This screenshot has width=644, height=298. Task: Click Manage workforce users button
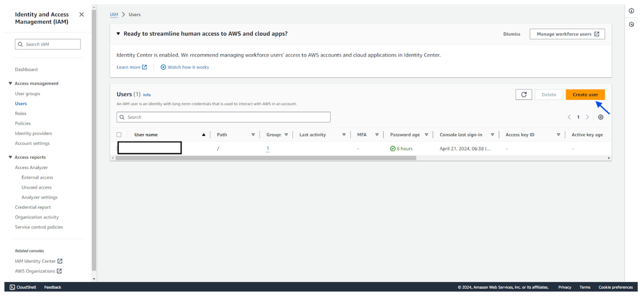567,34
